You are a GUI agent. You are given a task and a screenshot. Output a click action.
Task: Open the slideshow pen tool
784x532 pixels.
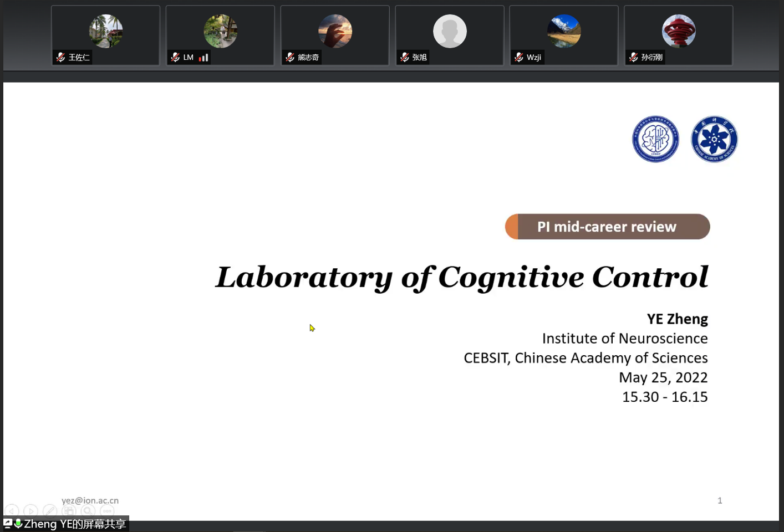(x=50, y=511)
